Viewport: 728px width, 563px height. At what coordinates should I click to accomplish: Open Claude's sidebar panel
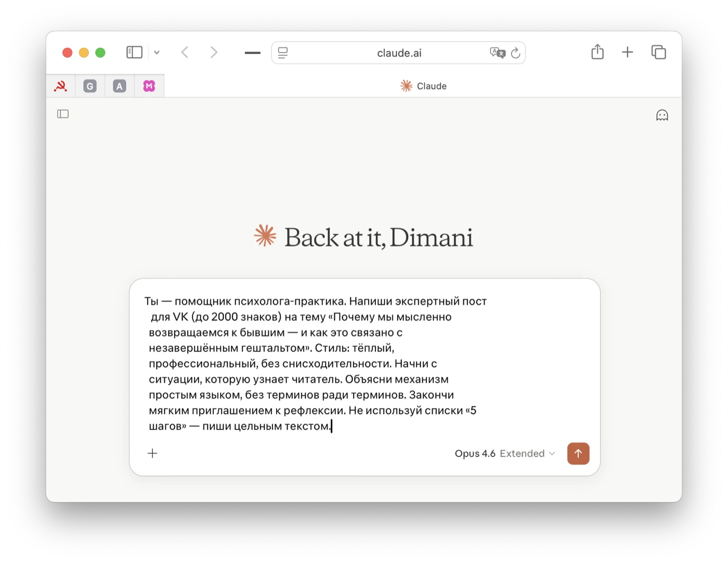point(63,114)
